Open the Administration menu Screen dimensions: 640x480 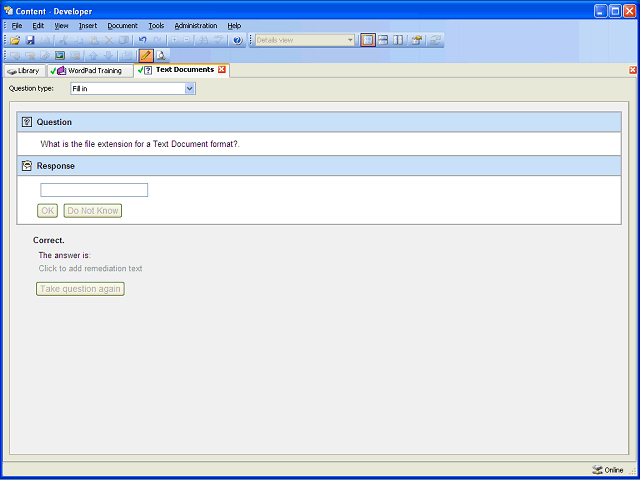196,26
